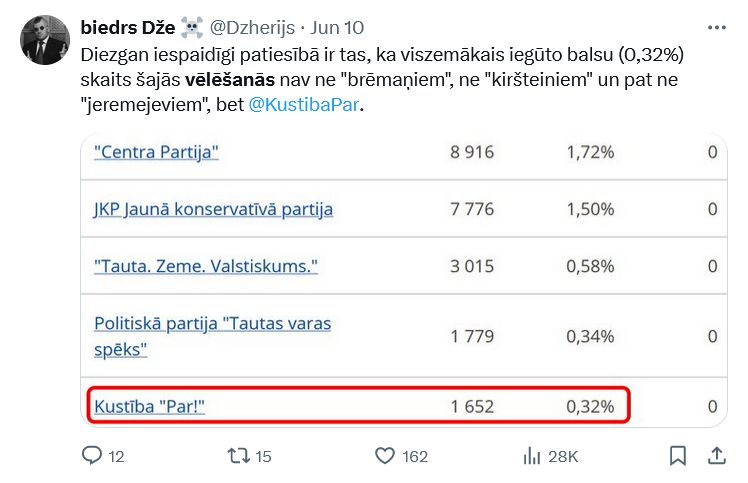Open "Tauta. Zeme. Valstiskums." link
748x483 pixels.
pyautogui.click(x=206, y=266)
